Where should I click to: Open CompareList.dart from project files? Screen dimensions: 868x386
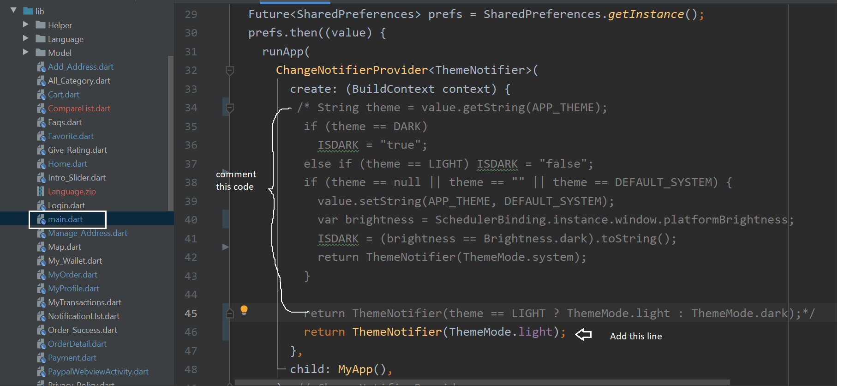(x=79, y=109)
